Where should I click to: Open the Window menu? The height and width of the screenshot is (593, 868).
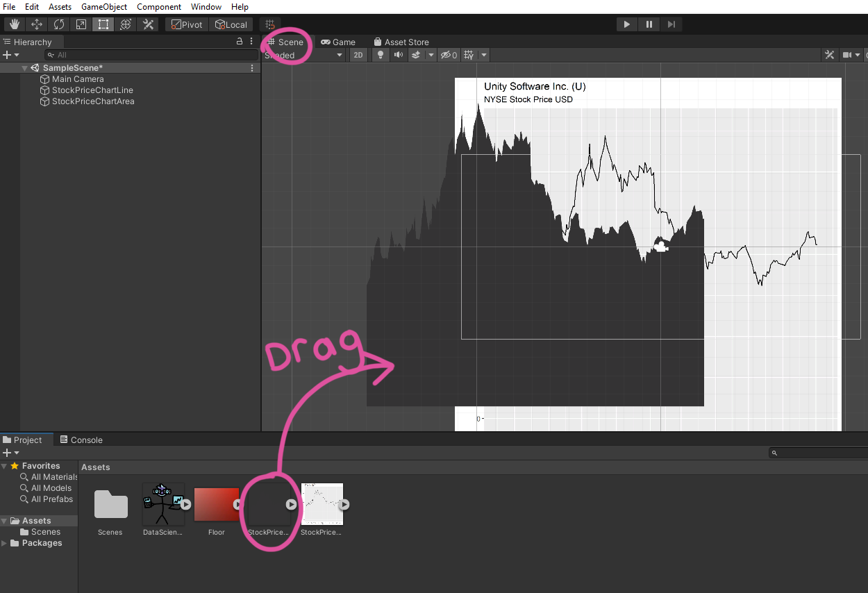pos(206,6)
